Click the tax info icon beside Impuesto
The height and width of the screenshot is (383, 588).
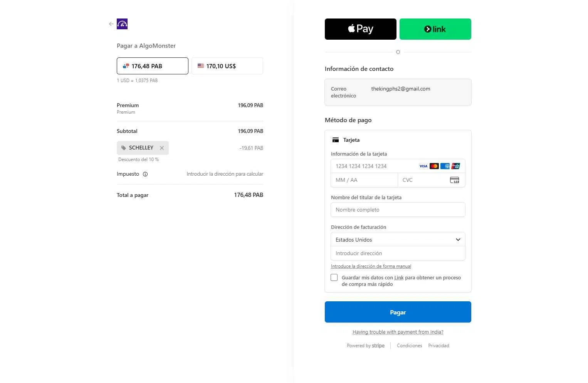coord(145,174)
